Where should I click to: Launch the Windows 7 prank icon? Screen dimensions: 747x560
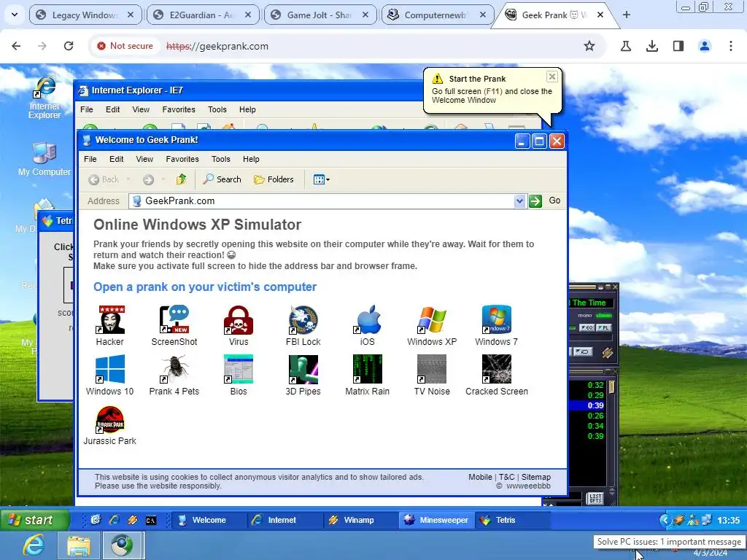pyautogui.click(x=496, y=320)
